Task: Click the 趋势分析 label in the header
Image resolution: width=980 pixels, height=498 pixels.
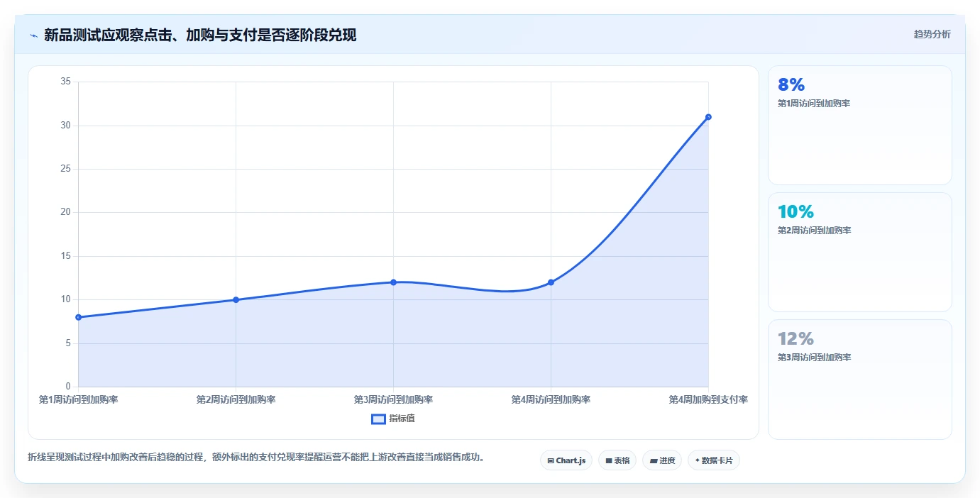Action: coord(932,34)
